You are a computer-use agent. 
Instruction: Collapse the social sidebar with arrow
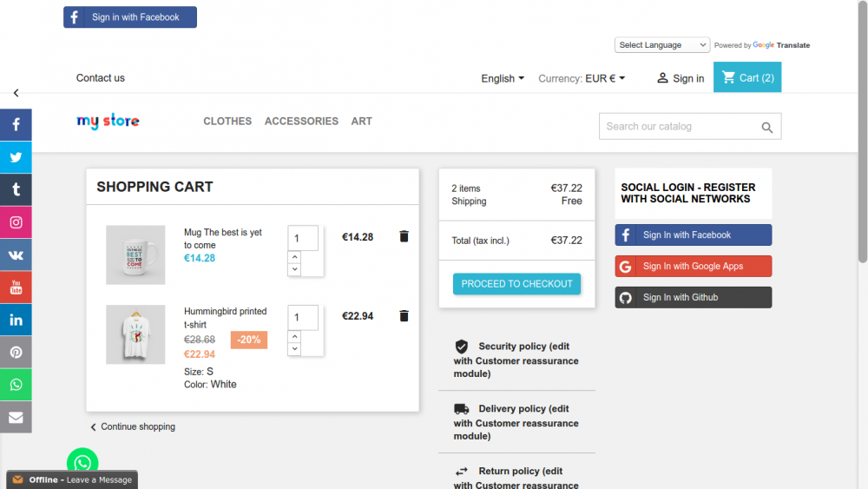click(x=16, y=93)
